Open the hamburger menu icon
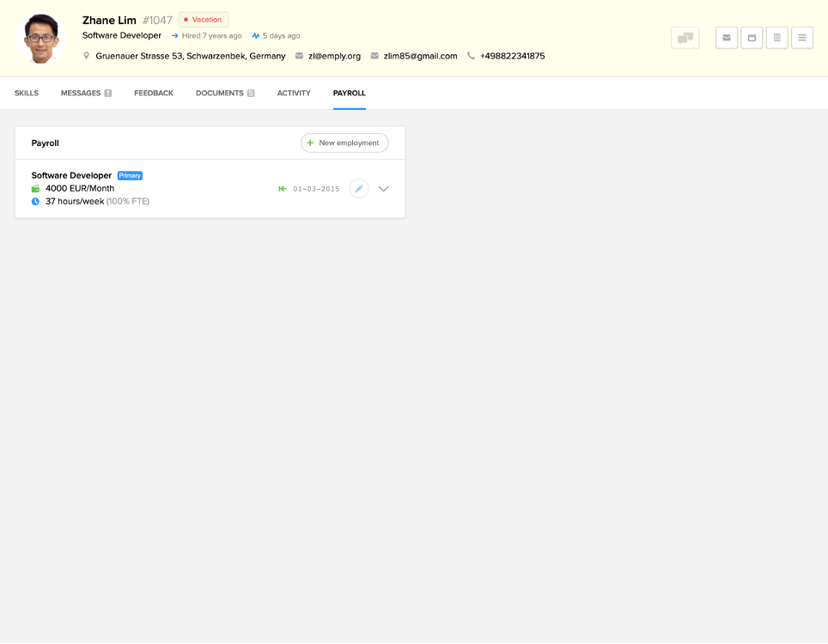 [802, 38]
